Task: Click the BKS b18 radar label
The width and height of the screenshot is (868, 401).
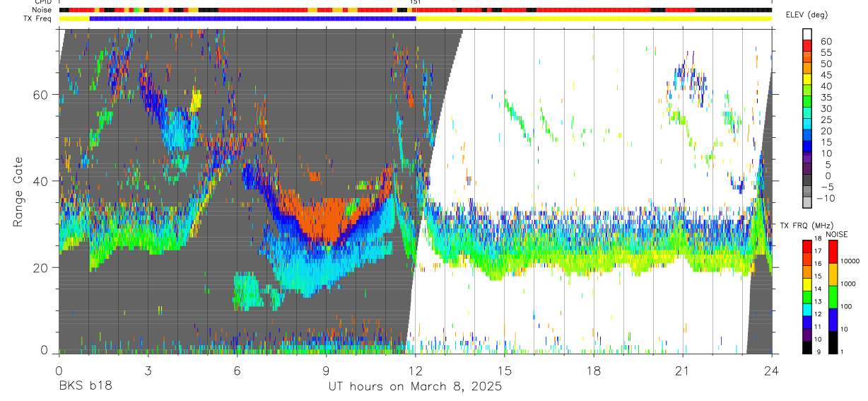Action: click(x=84, y=387)
